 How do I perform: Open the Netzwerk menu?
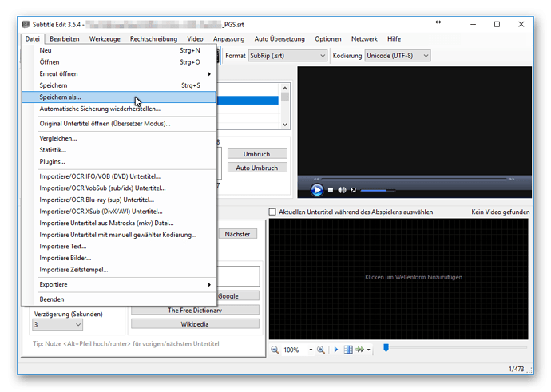tap(364, 38)
